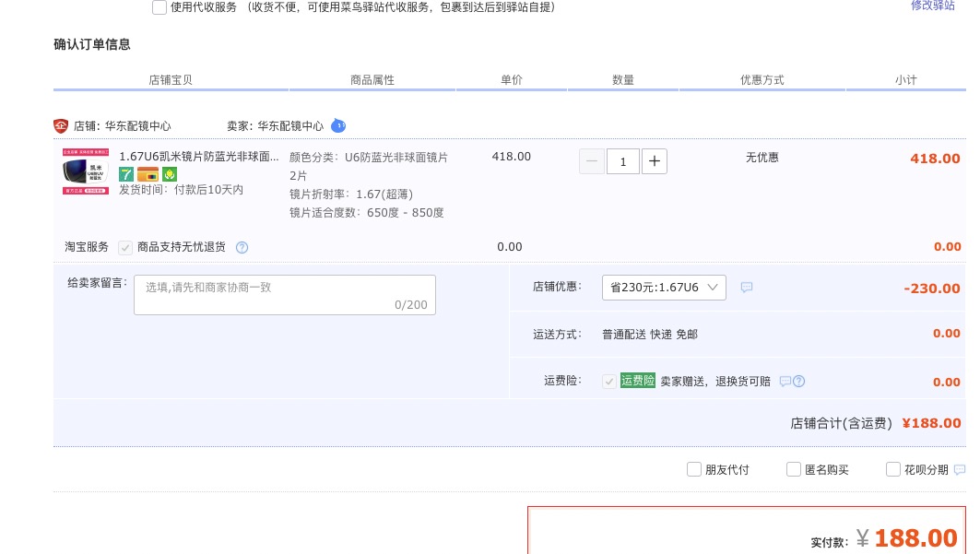Decrease quantity with the minus button
Screen dimensions: 980x554
pyautogui.click(x=592, y=161)
